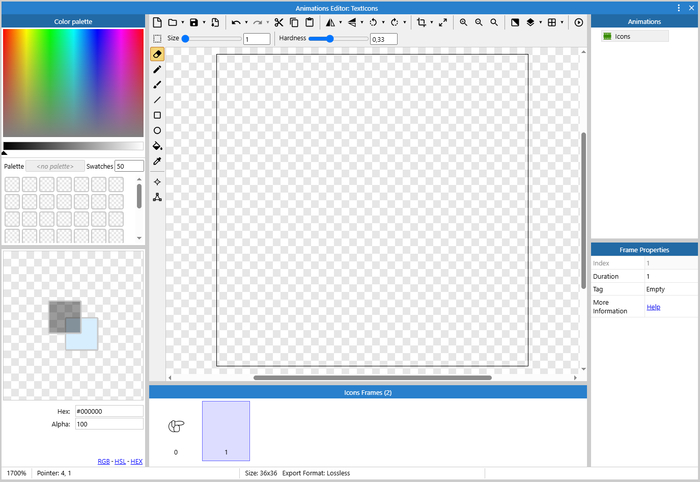
Task: Click the Undo arrow icon
Action: 236,22
